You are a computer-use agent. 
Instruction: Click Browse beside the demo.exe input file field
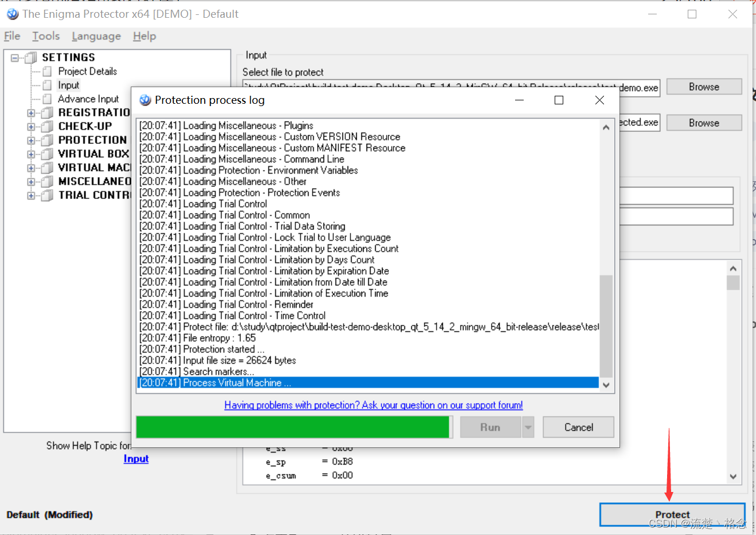tap(704, 87)
